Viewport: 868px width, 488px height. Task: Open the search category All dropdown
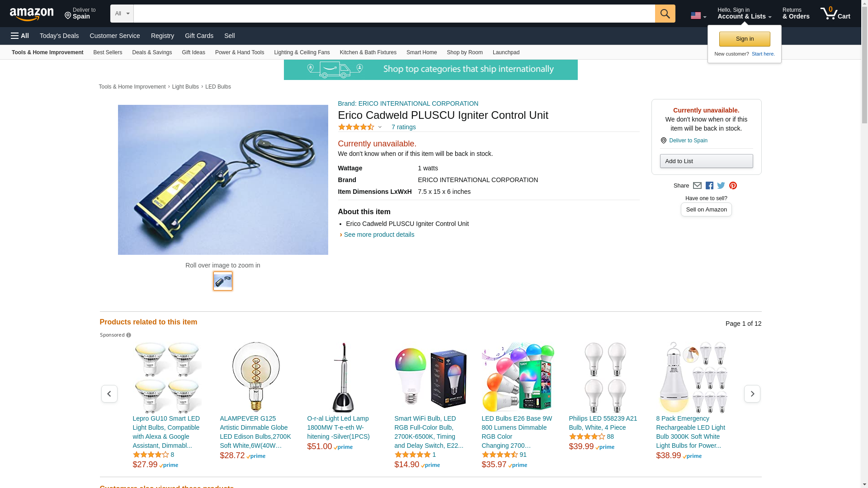[122, 14]
